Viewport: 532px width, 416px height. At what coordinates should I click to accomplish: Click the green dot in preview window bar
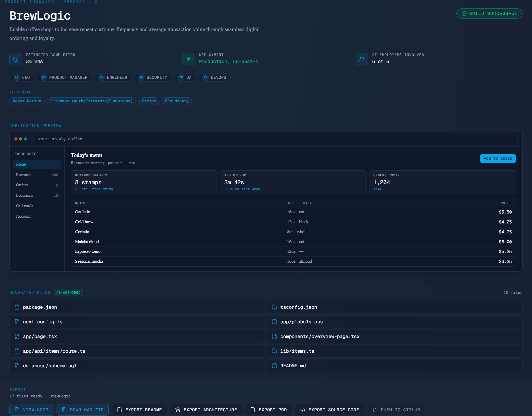25,139
